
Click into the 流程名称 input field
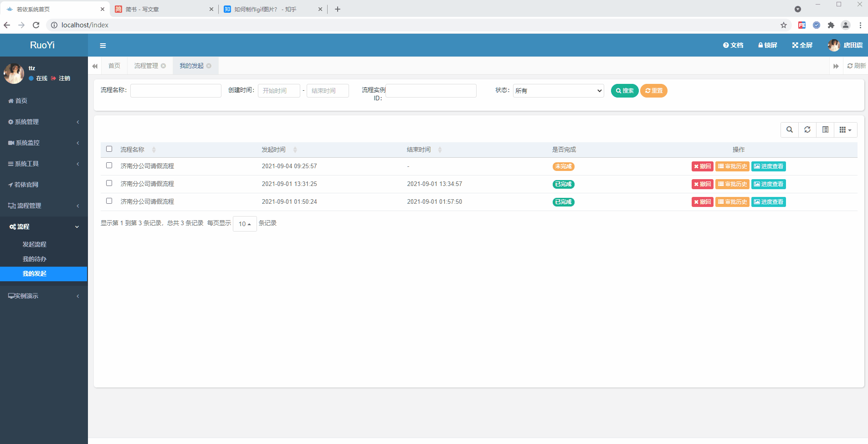175,90
